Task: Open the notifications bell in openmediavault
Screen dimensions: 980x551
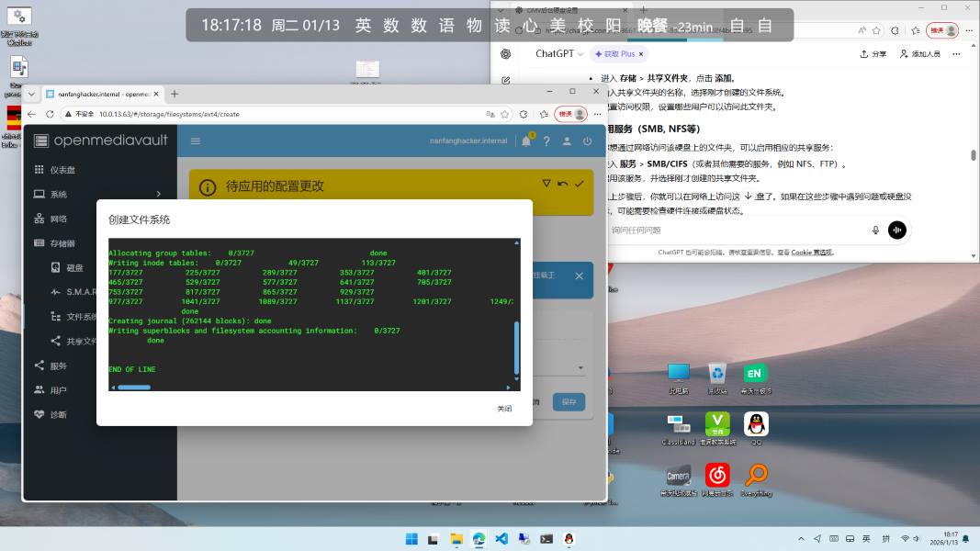Action: [526, 141]
